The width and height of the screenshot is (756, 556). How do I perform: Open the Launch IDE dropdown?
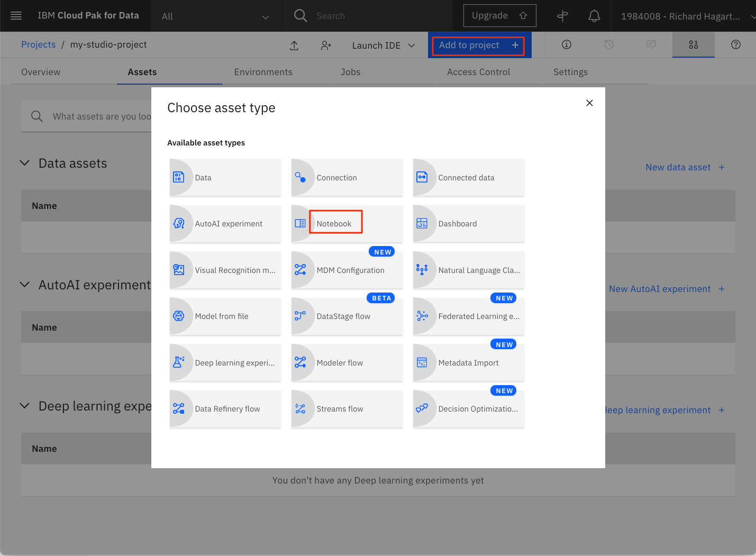(x=384, y=45)
